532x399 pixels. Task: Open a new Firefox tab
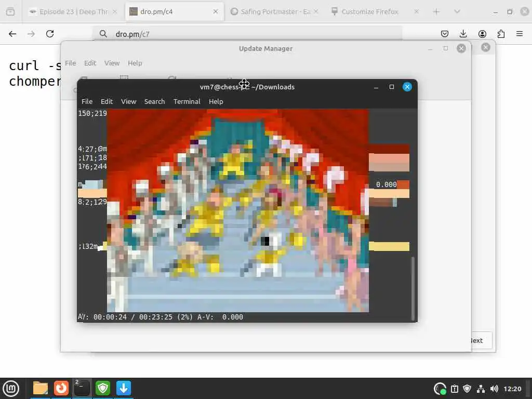(436, 12)
